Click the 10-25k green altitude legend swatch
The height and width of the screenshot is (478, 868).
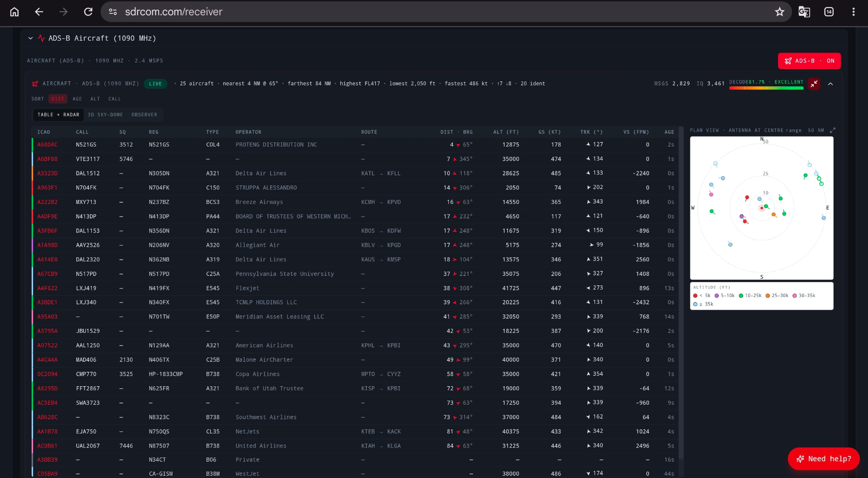[741, 296]
